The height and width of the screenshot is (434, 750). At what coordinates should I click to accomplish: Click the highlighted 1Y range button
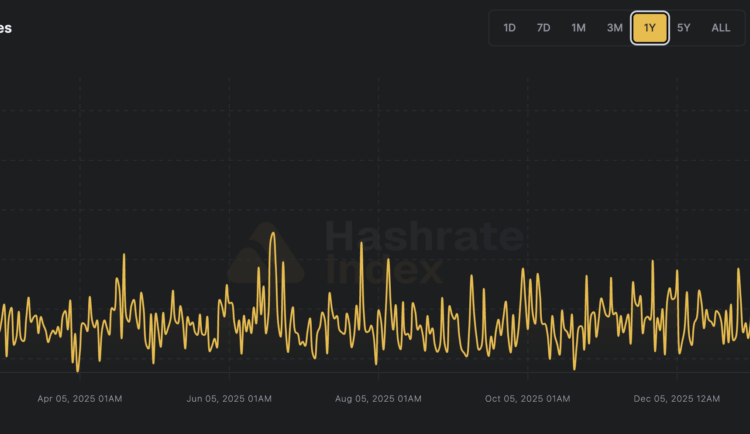650,28
